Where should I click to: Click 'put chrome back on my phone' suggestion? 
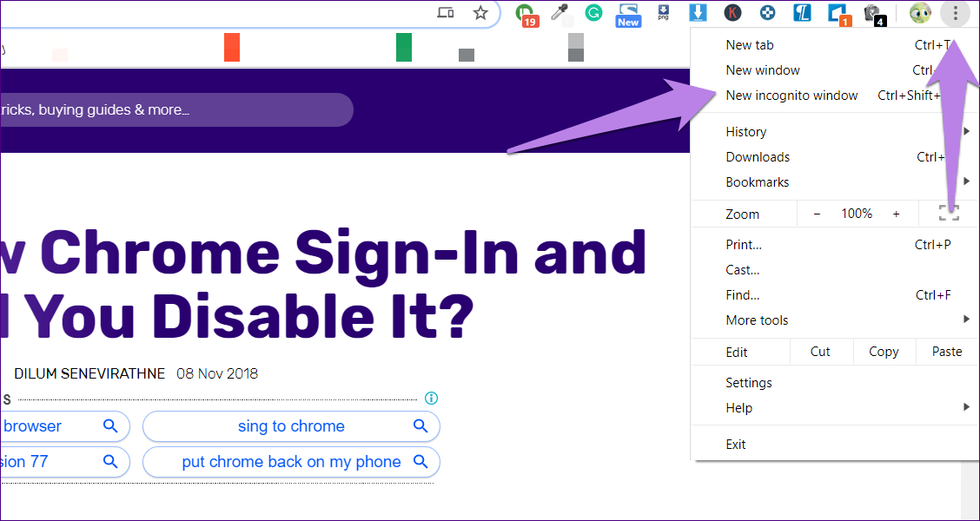[x=291, y=462]
